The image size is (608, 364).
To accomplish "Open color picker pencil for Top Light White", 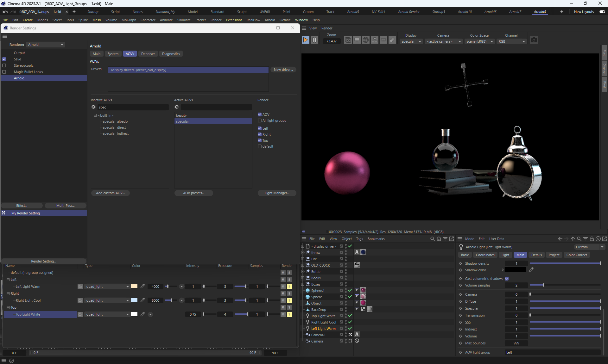I will (x=142, y=314).
